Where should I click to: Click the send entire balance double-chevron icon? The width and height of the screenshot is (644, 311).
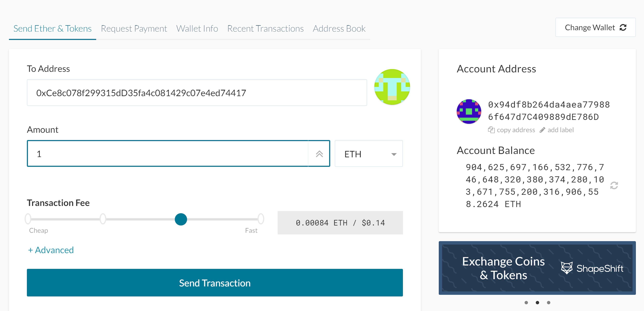point(319,154)
